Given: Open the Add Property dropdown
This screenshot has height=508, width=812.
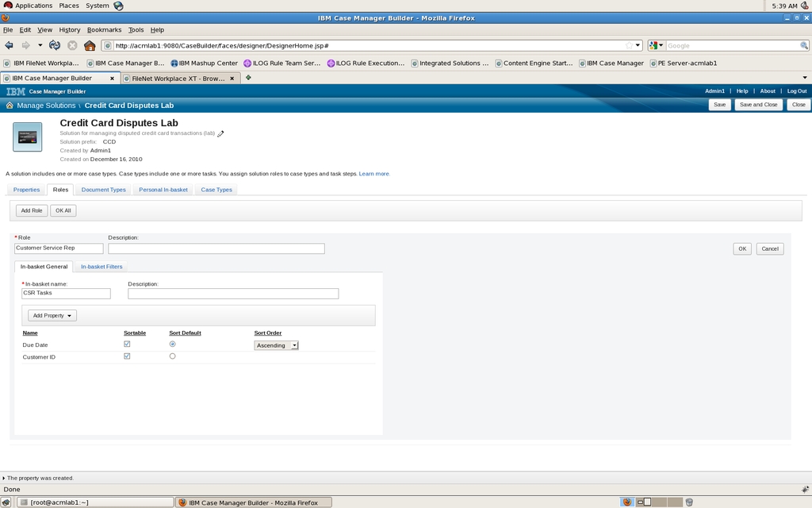Looking at the screenshot, I should [x=52, y=315].
